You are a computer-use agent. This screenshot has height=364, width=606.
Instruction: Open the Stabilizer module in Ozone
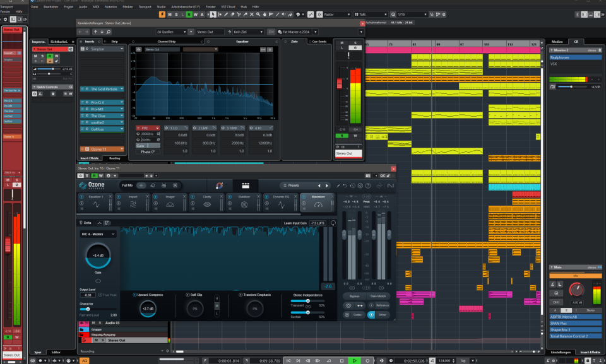(244, 204)
